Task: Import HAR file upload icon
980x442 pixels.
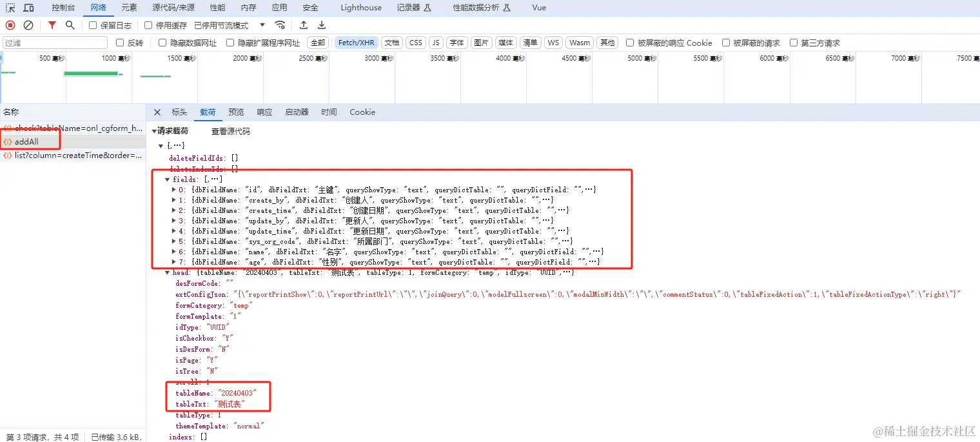Action: tap(304, 25)
